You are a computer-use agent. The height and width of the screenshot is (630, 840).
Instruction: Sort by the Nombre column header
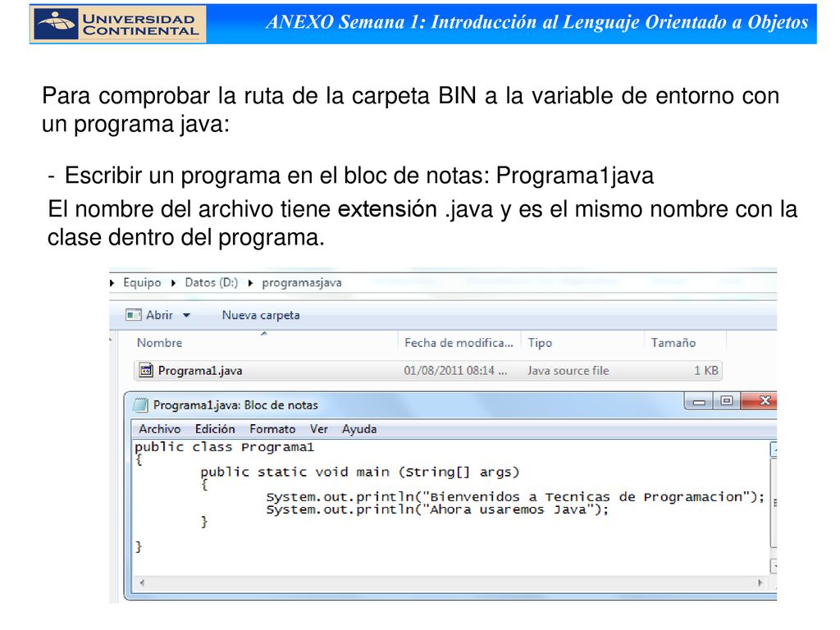click(x=159, y=342)
